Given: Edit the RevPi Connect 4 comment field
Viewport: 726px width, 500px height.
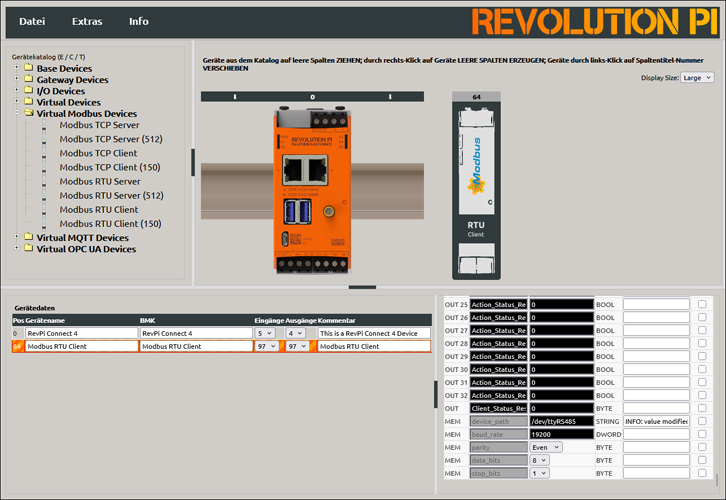Looking at the screenshot, I should 374,333.
